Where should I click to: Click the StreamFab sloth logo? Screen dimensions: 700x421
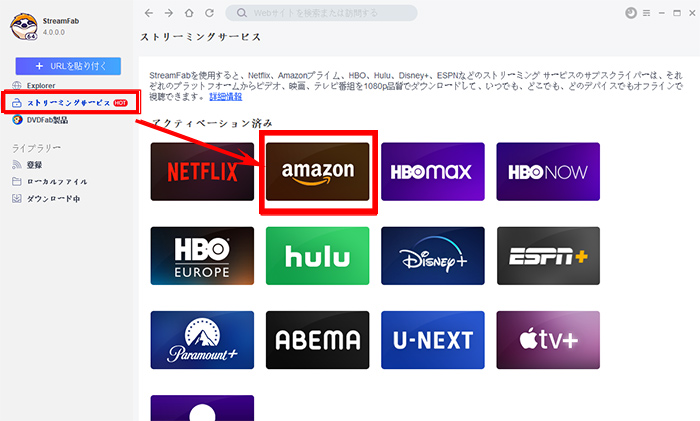click(24, 26)
